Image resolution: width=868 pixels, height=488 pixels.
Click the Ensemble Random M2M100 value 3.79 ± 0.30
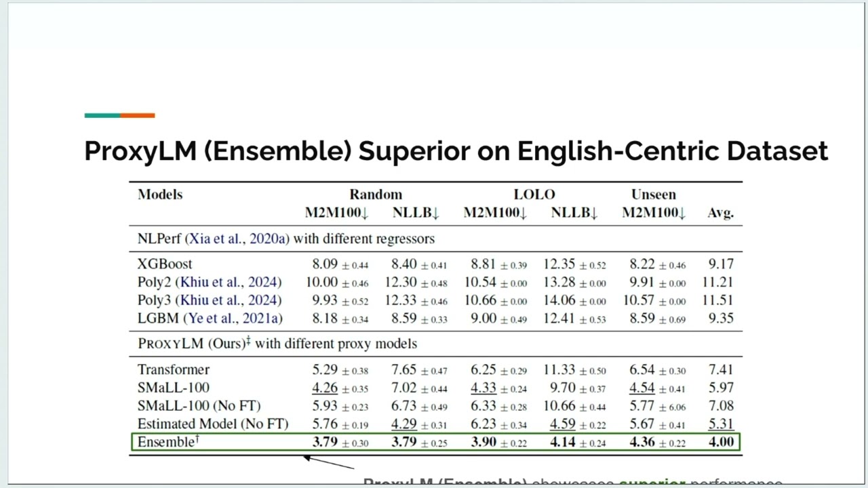[x=340, y=442]
